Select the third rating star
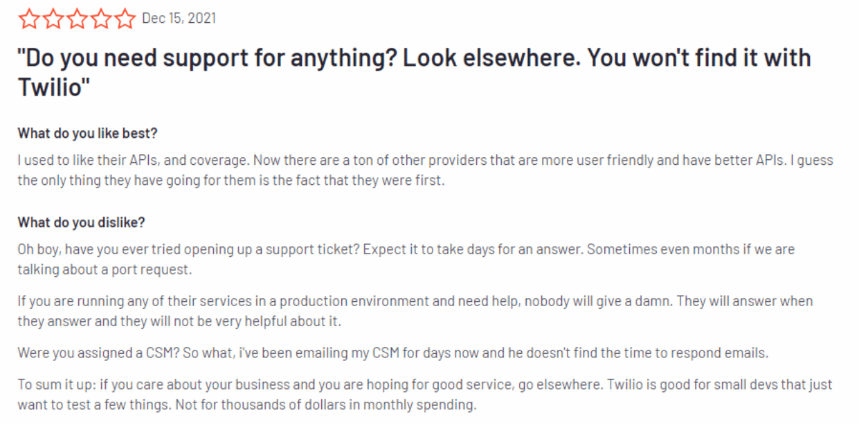The width and height of the screenshot is (868, 428). pos(77,19)
